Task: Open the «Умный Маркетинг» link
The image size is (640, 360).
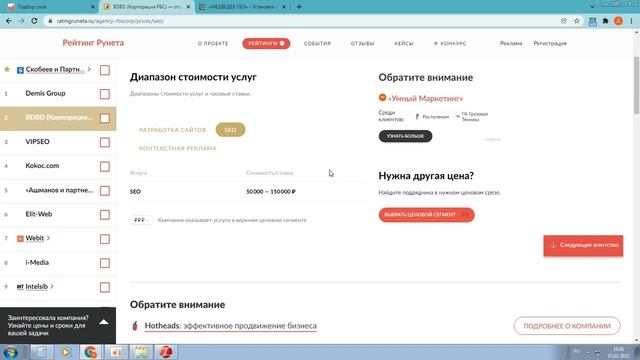Action: [425, 98]
